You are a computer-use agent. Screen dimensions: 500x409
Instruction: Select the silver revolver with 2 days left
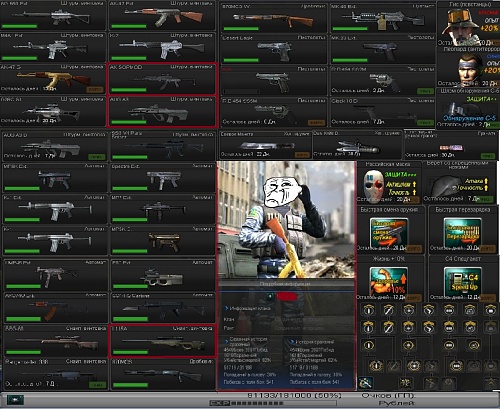tap(383, 81)
